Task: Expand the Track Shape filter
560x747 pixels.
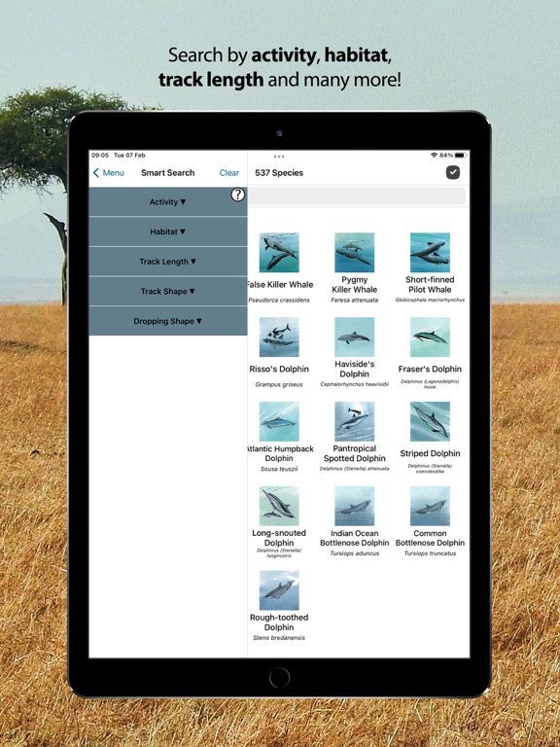Action: pos(167,291)
